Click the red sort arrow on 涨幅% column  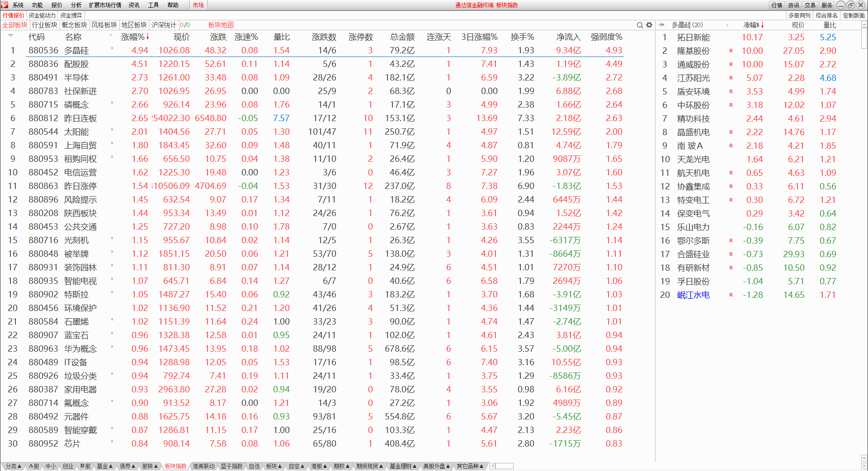point(147,37)
